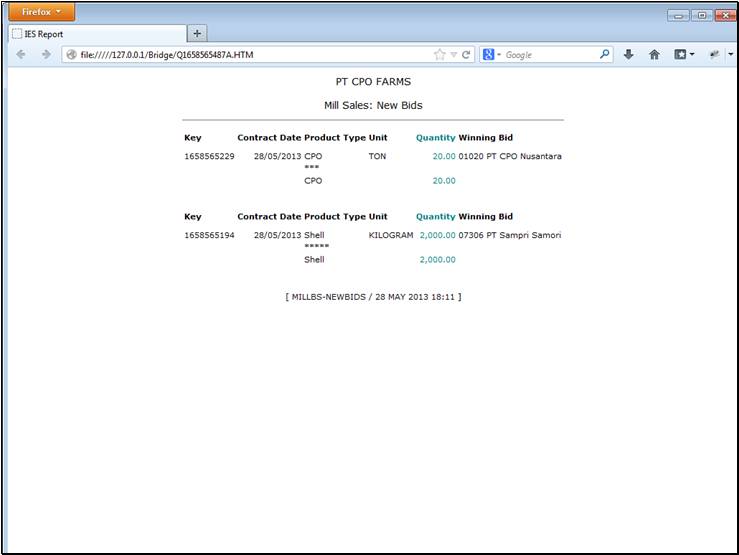This screenshot has height=555, width=739.
Task: Minimize the Firefox window
Action: (x=678, y=16)
